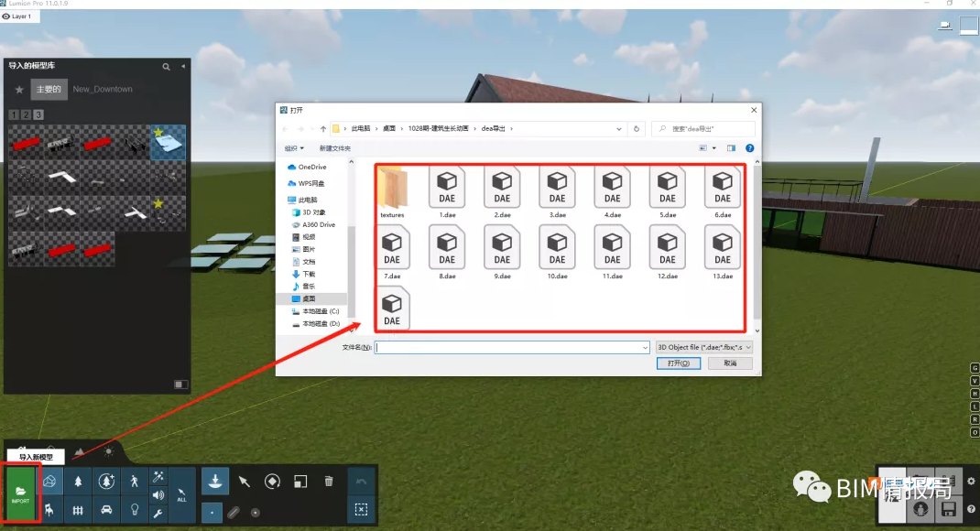Click the green Import new model button

tap(21, 494)
